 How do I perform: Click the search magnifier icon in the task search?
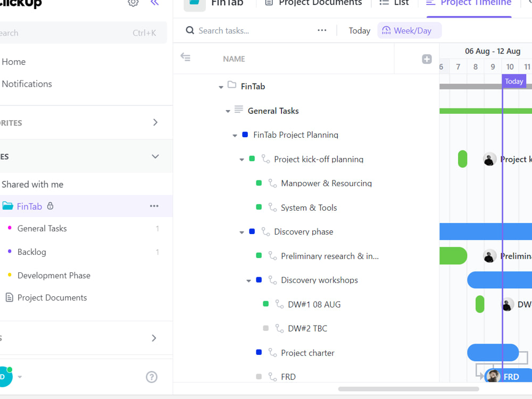click(x=190, y=30)
